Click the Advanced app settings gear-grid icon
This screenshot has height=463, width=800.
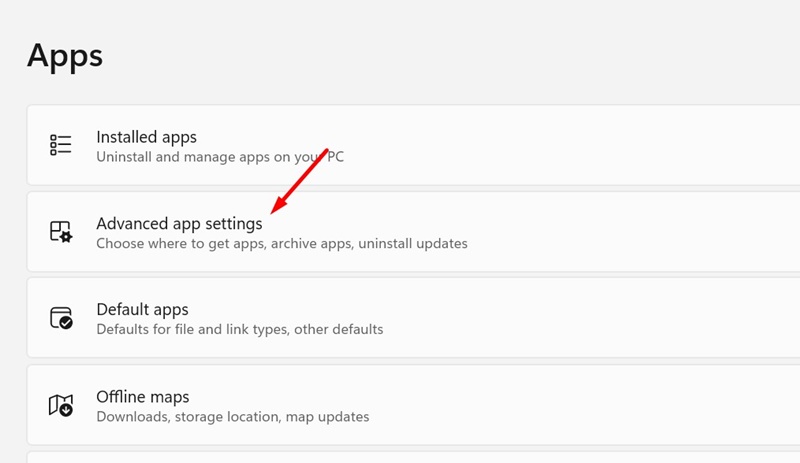(61, 232)
